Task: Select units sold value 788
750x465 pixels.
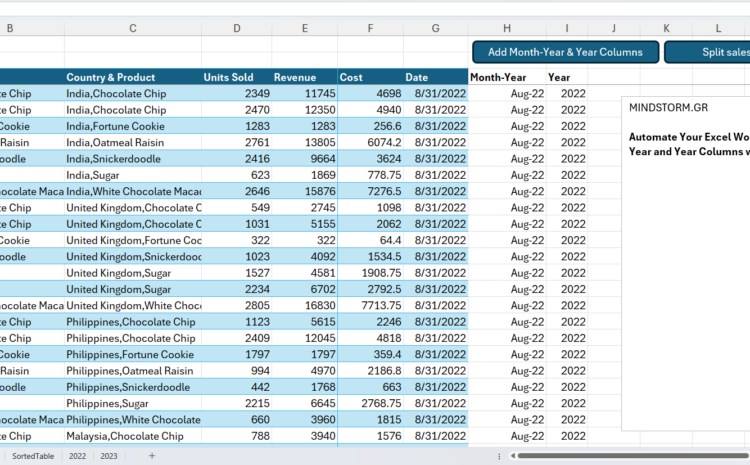Action: (x=237, y=436)
